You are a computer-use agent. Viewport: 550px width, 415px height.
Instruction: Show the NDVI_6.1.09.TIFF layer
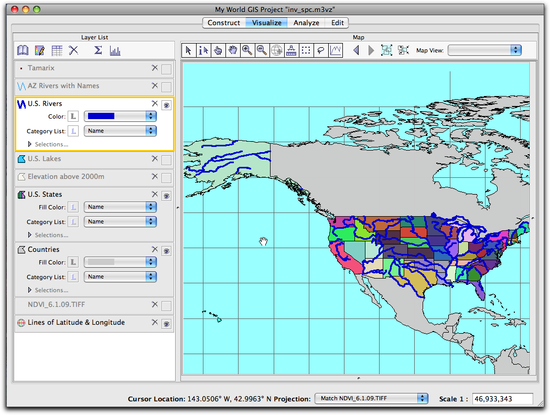pos(166,306)
